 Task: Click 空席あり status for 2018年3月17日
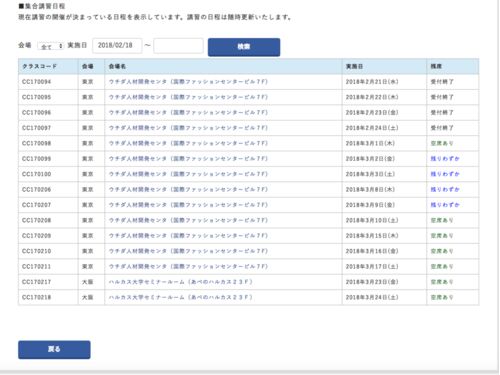442,266
